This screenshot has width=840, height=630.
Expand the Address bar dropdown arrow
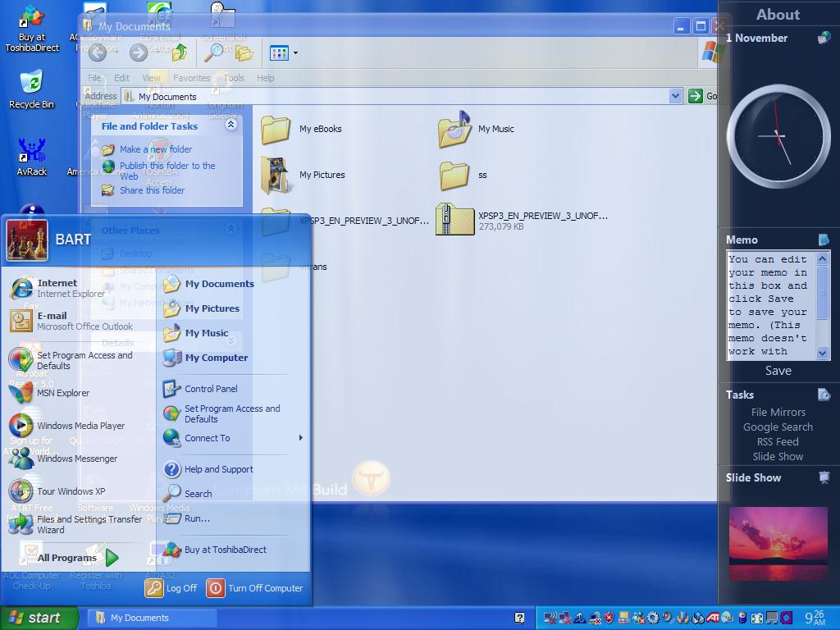tap(676, 97)
